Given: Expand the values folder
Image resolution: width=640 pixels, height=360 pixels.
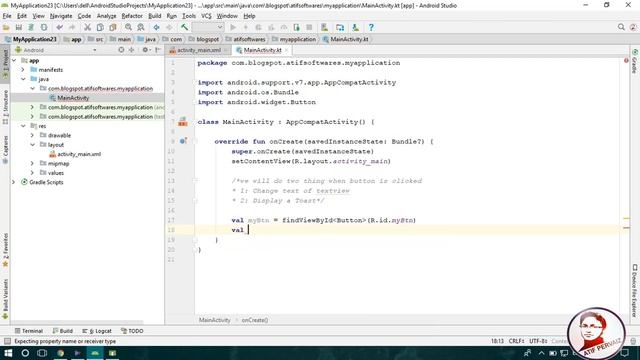Looking at the screenshot, I should coord(32,173).
